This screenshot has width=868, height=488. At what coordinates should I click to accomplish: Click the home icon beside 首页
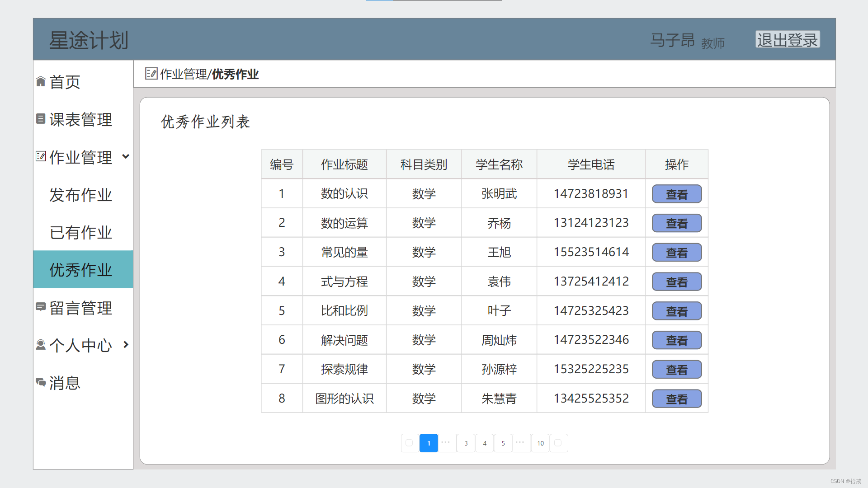(41, 81)
